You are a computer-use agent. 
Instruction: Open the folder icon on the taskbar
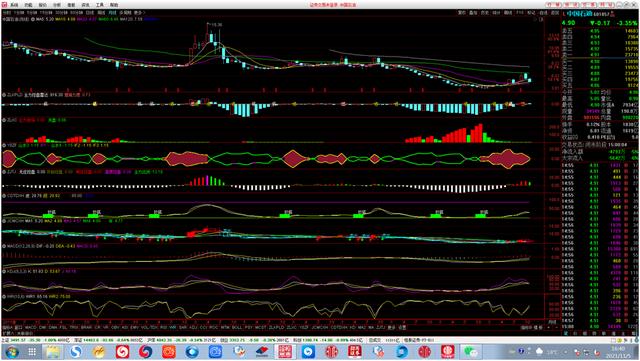pyautogui.click(x=53, y=352)
